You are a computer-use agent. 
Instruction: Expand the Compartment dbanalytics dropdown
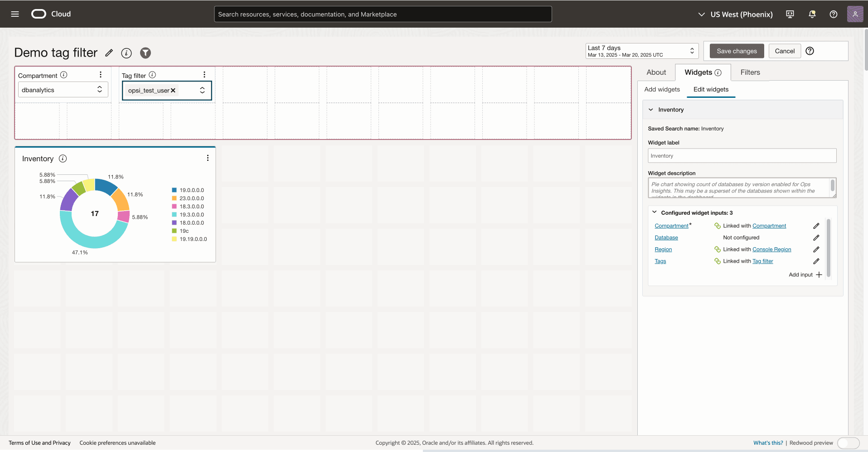tap(99, 90)
